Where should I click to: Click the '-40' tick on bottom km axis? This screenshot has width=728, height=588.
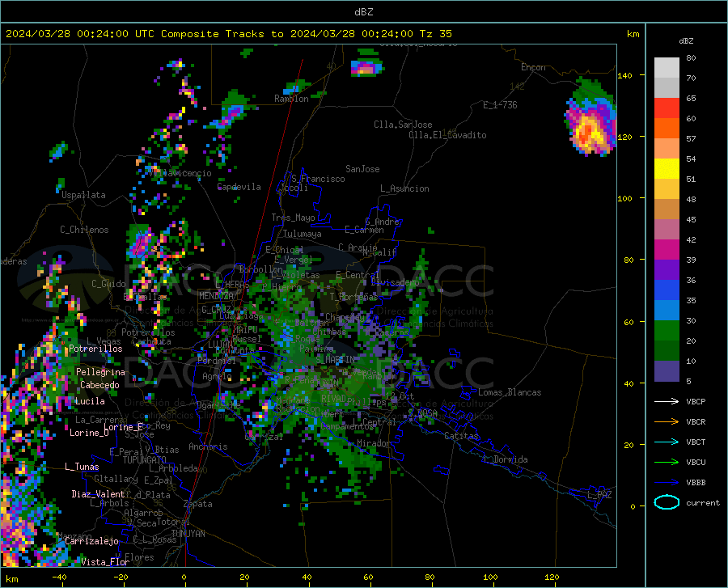(x=59, y=577)
